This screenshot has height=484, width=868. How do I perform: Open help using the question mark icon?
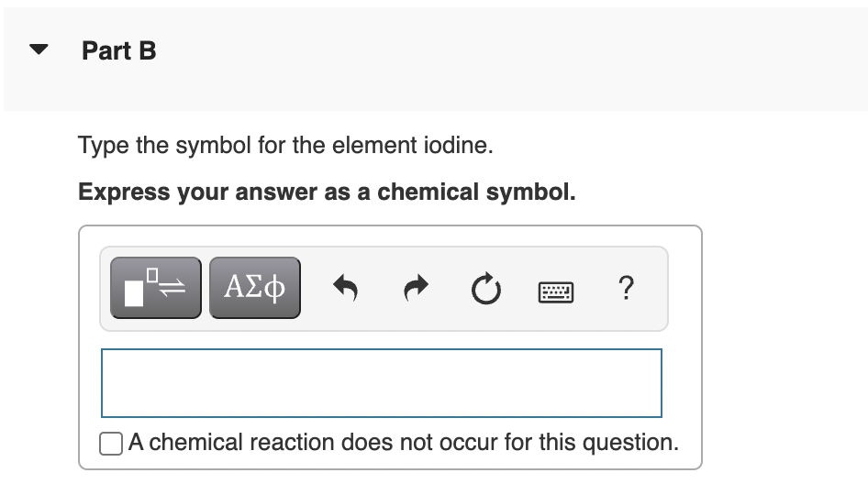pyautogui.click(x=626, y=288)
